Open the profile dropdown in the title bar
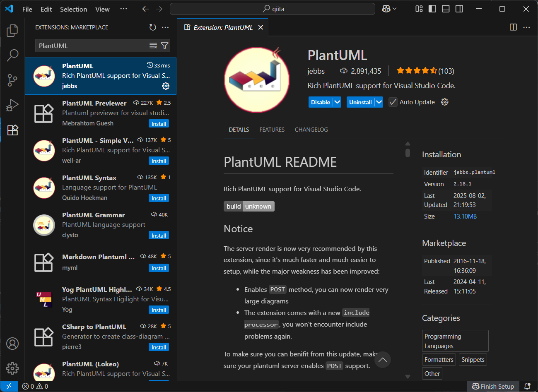 388,8
